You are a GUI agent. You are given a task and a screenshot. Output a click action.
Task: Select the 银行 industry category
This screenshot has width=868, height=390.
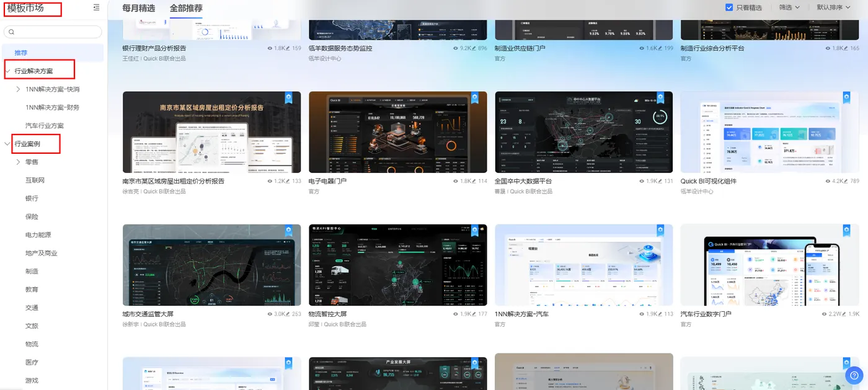coord(32,198)
